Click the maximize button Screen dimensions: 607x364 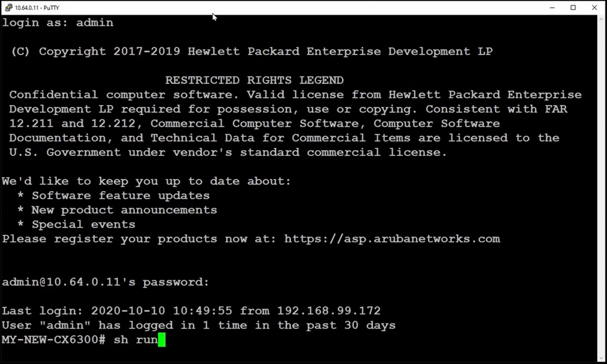573,8
